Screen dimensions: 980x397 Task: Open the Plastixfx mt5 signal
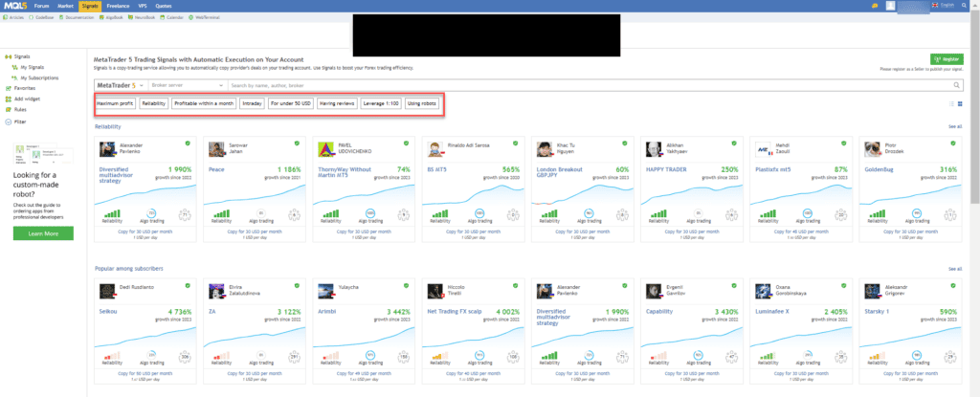(773, 169)
